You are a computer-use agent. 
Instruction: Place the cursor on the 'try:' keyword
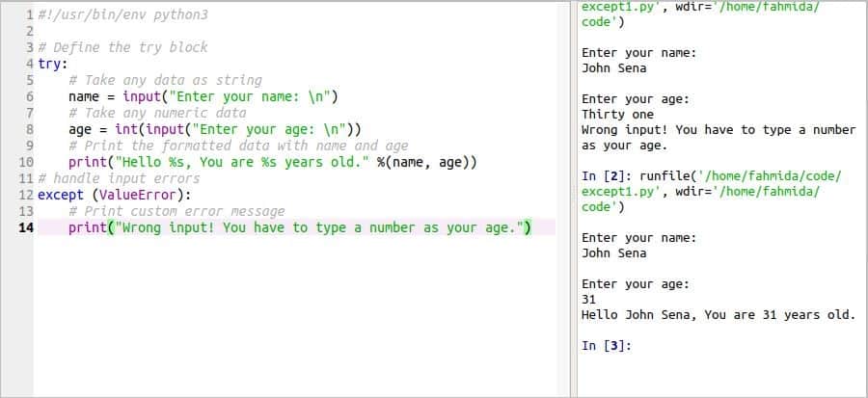[x=53, y=65]
